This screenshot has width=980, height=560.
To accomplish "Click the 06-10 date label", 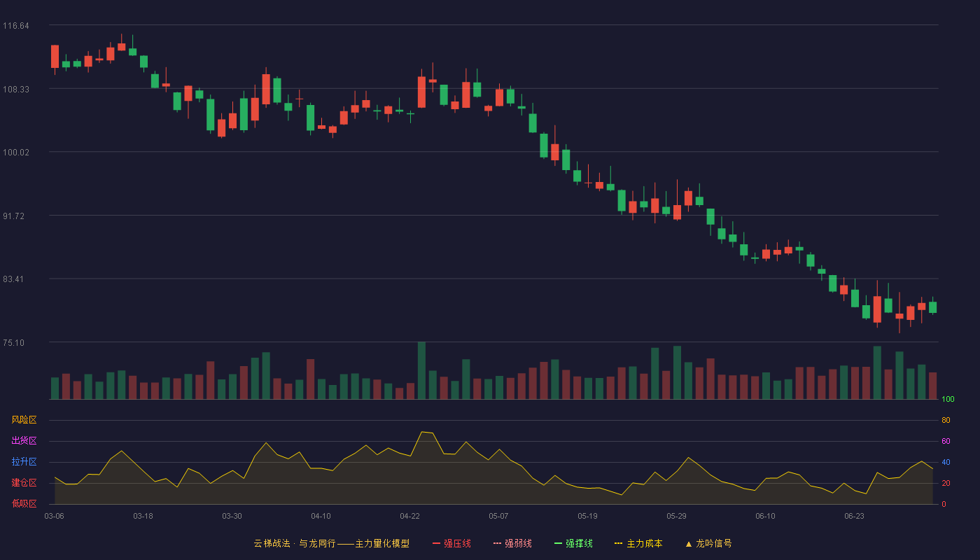I will 766,516.
